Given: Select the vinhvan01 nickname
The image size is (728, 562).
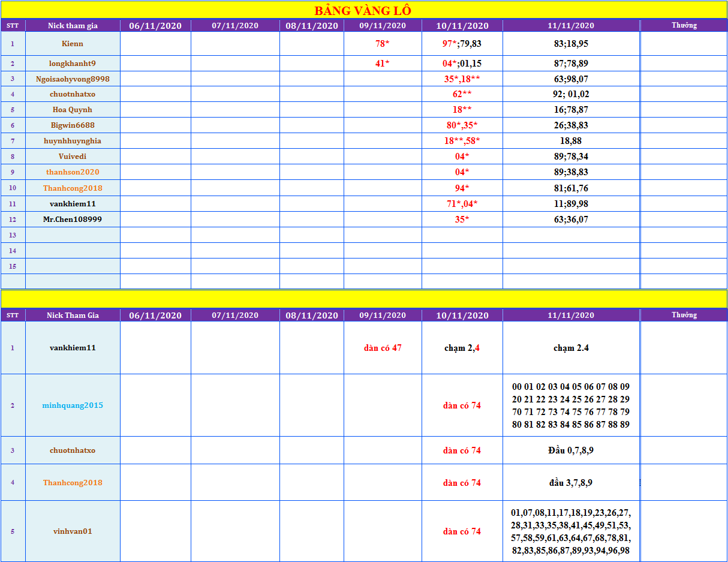Looking at the screenshot, I should pyautogui.click(x=73, y=531).
